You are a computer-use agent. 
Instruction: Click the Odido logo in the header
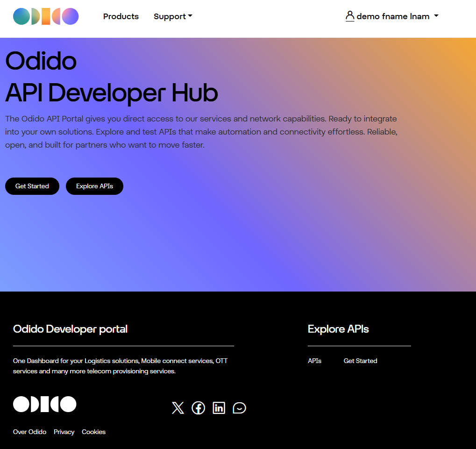coord(46,16)
